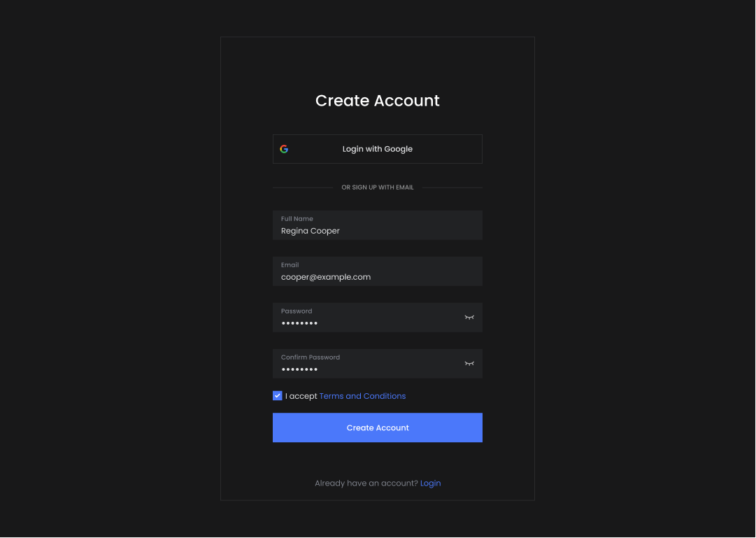This screenshot has height=538, width=756.
Task: Click the "Already have an account?" text
Action: click(x=366, y=483)
